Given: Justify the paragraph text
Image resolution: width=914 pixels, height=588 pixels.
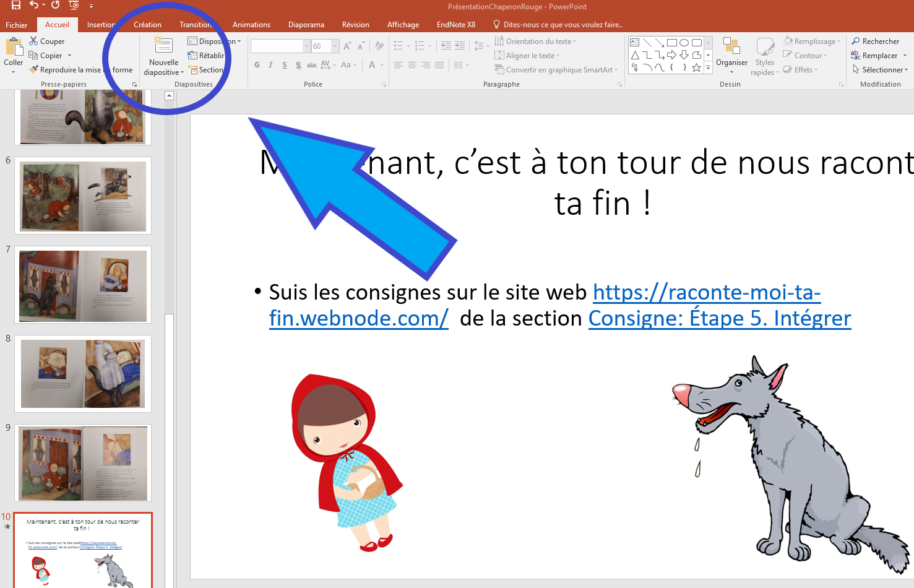Looking at the screenshot, I should pos(439,65).
